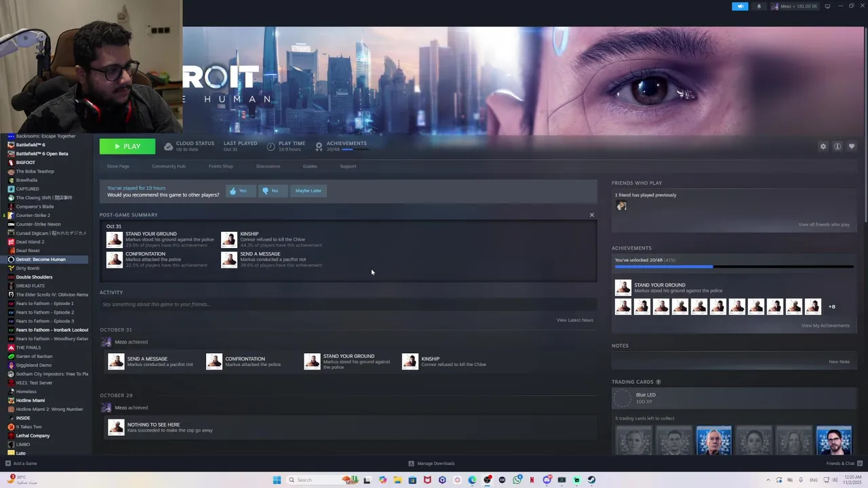Select Garten of Banban in library
The image size is (868, 488).
coord(34,357)
